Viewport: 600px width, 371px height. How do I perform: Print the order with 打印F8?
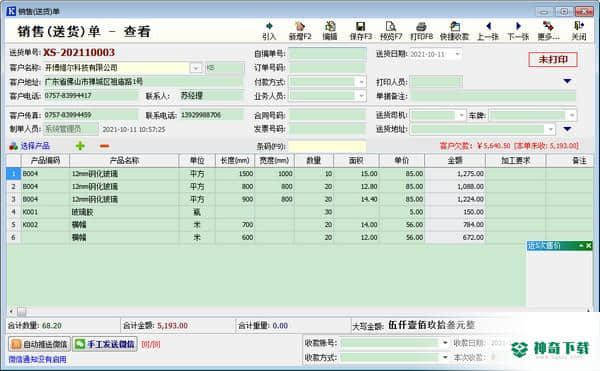(421, 31)
